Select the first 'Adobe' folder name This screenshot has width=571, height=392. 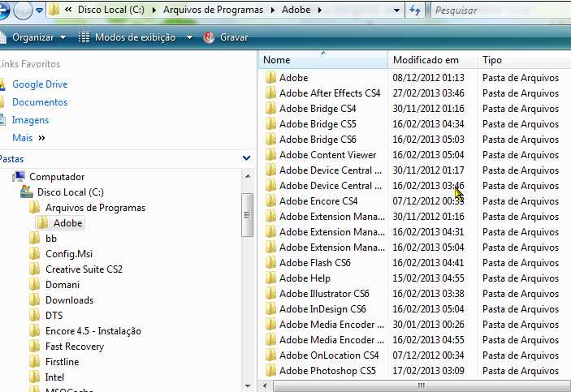tap(293, 78)
